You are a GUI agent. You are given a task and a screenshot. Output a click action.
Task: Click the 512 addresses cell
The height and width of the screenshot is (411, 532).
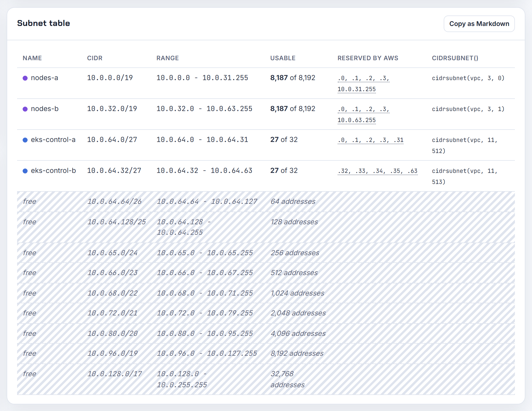pos(294,273)
